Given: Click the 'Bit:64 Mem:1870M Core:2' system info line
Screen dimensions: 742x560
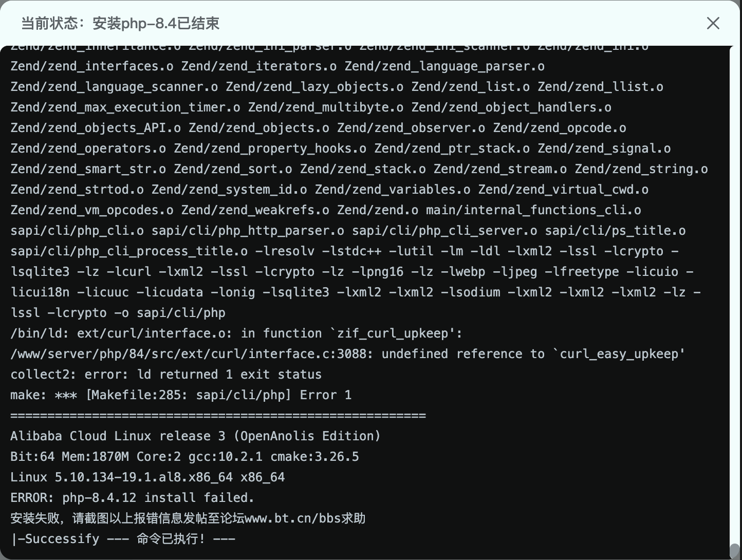Looking at the screenshot, I should coord(184,456).
